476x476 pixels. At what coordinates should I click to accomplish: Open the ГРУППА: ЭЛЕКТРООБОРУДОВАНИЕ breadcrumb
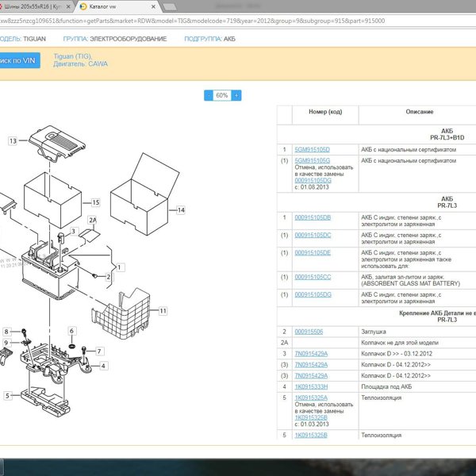[115, 39]
